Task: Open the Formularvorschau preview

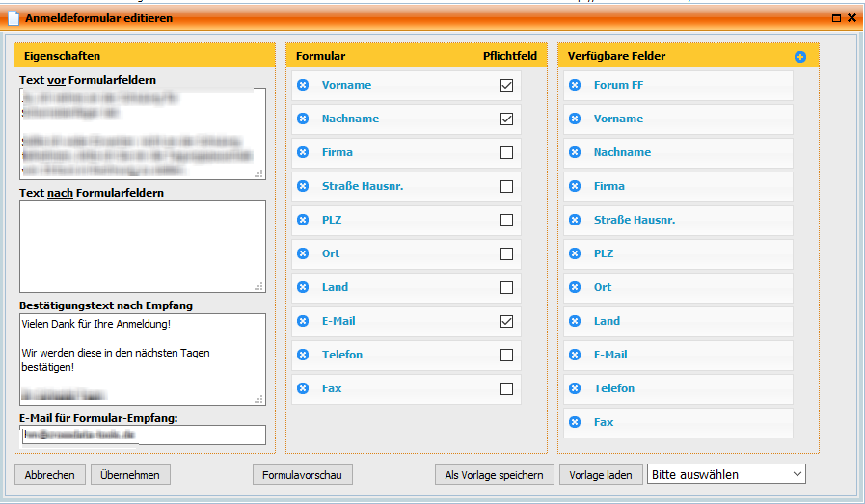Action: 302,474
